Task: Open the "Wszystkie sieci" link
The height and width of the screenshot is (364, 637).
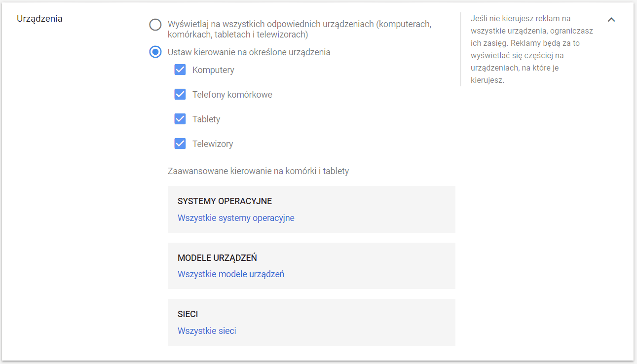Action: (x=207, y=330)
